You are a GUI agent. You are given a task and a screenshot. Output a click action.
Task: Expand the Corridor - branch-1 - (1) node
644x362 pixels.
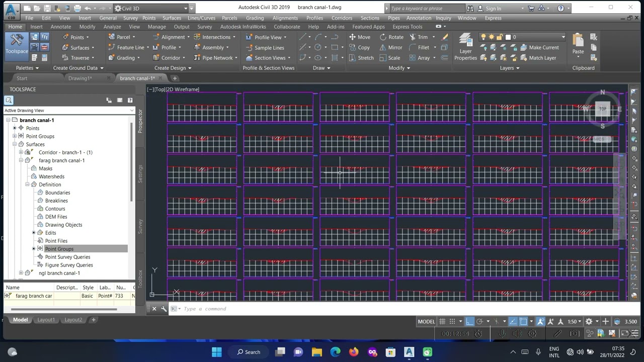point(21,152)
